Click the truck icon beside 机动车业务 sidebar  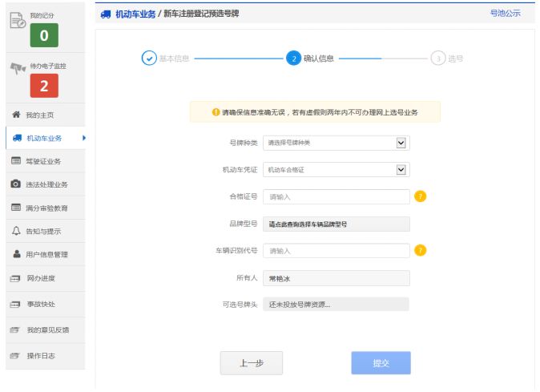[x=17, y=138]
